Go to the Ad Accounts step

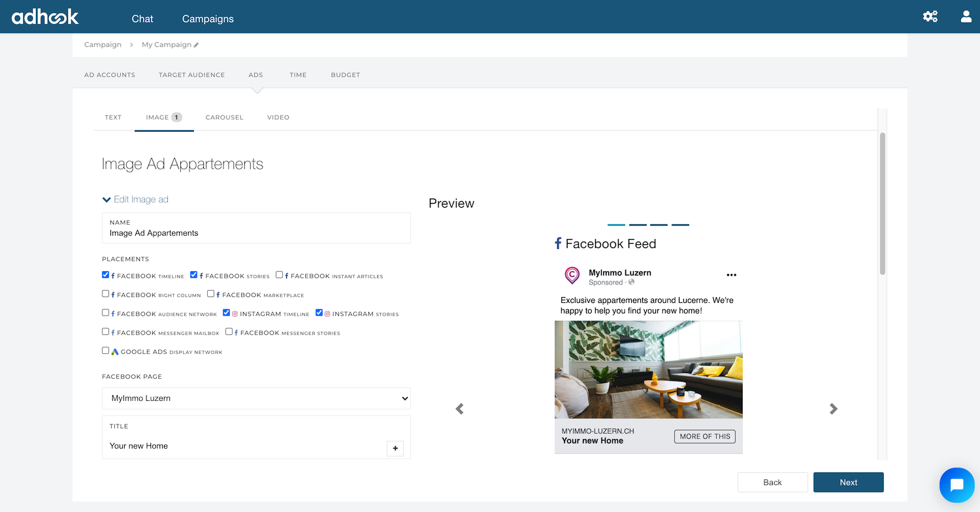110,75
